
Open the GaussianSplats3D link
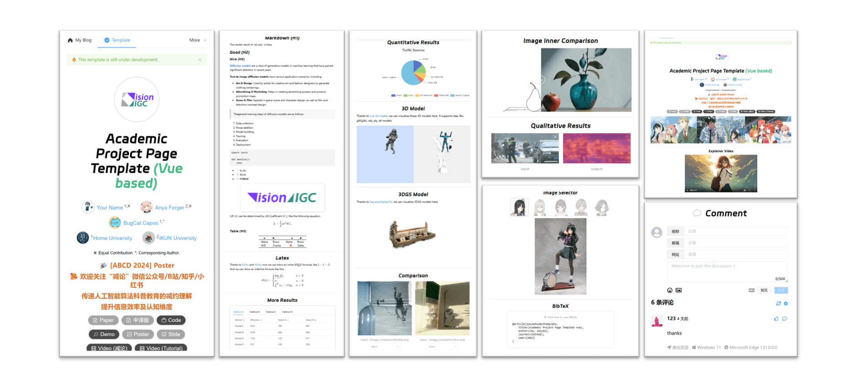pos(381,202)
